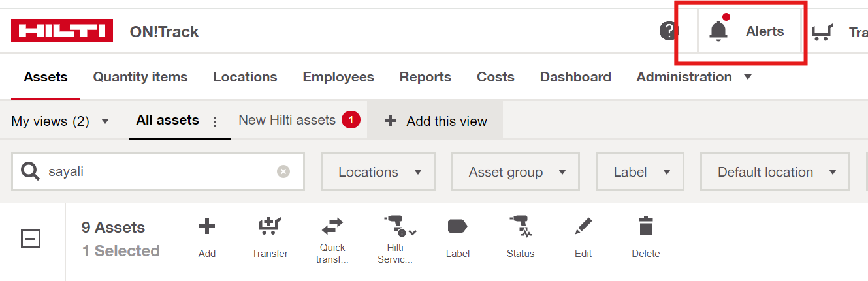This screenshot has width=868, height=281.
Task: Click the Hilti logo
Action: coord(62,31)
